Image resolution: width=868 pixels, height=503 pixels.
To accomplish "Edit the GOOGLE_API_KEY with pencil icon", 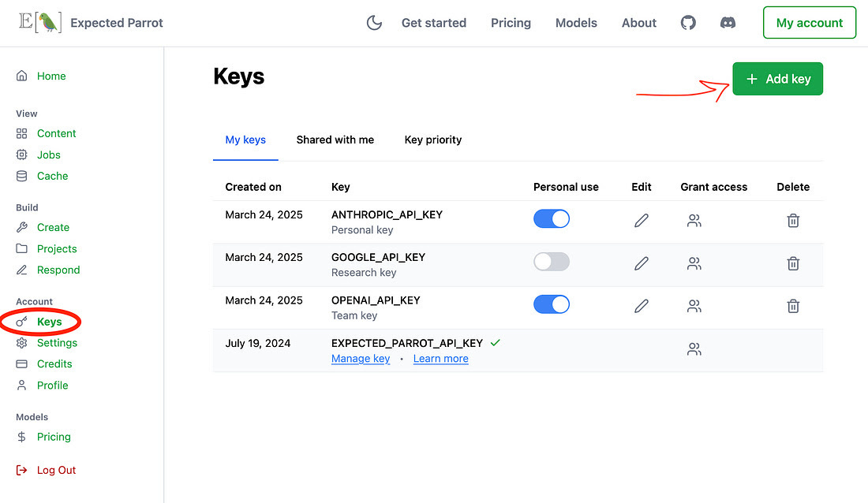I will click(641, 263).
